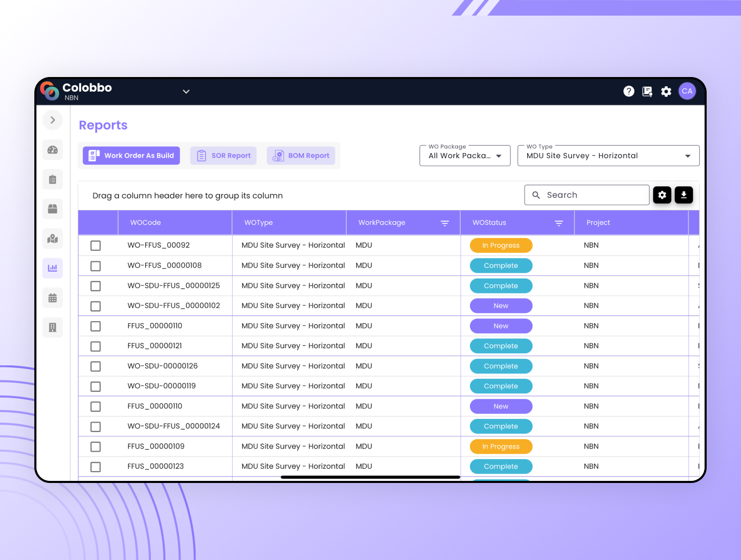Open the help question mark icon
Viewport: 741px width, 560px height.
pos(629,92)
